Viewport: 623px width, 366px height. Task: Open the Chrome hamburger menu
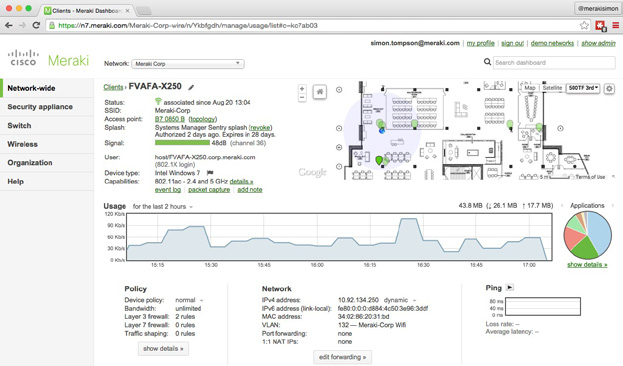click(615, 25)
